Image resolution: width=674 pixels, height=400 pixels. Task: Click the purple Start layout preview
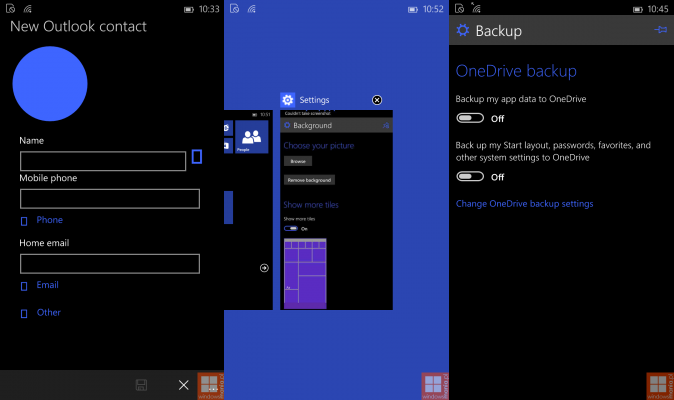305,274
